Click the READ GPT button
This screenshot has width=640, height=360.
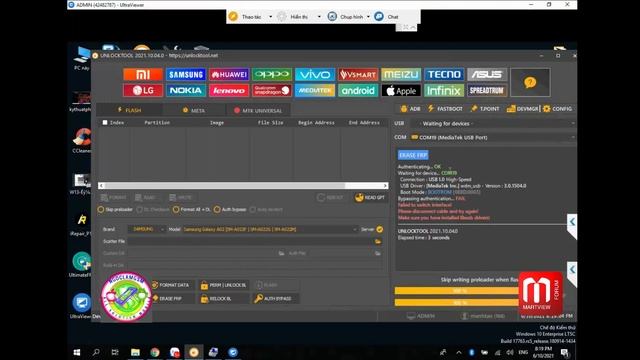(x=370, y=198)
